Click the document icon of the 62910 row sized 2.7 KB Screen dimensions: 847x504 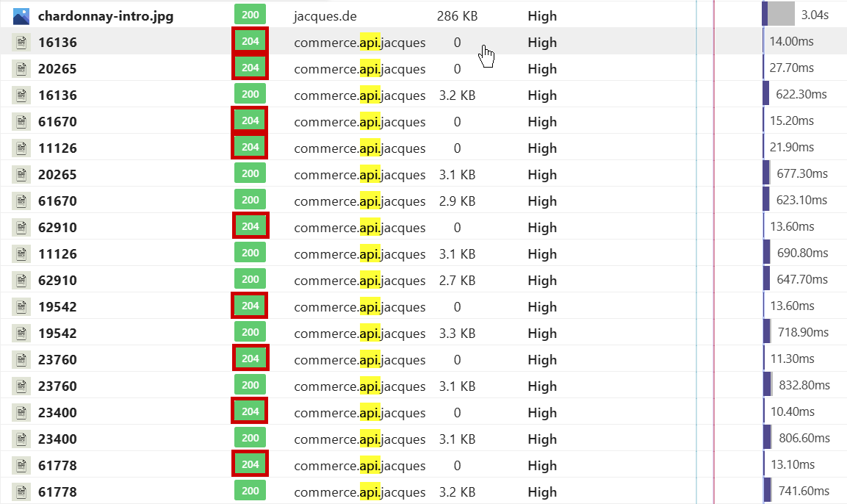pos(21,281)
